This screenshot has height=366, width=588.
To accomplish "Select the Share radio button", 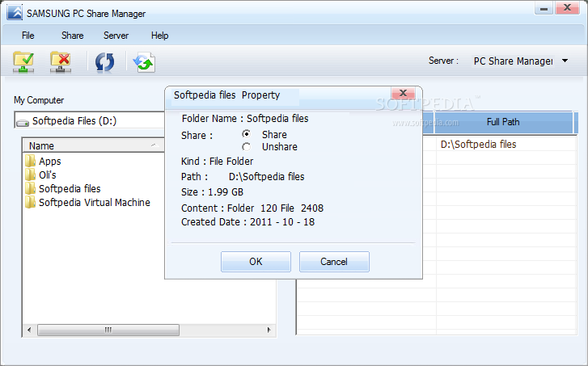I will (247, 134).
